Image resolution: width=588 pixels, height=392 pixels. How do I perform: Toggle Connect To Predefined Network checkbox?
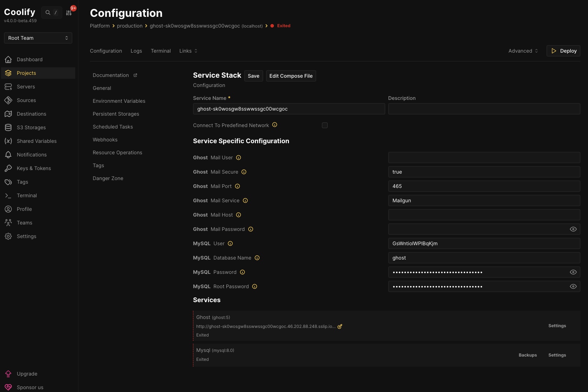[325, 125]
